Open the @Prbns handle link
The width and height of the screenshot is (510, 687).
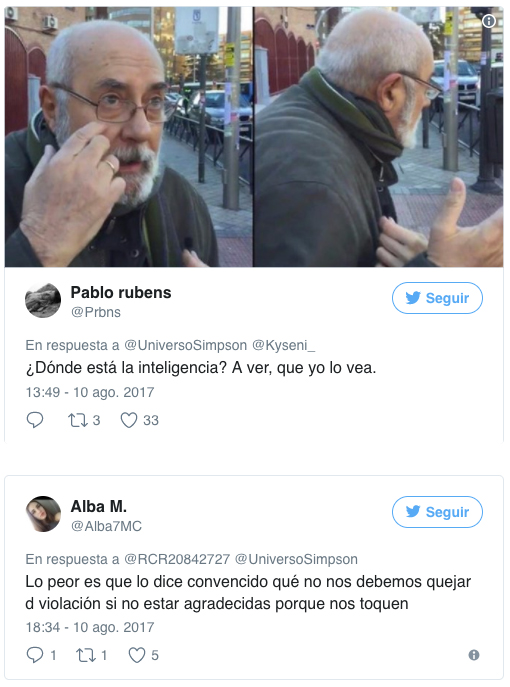click(96, 312)
